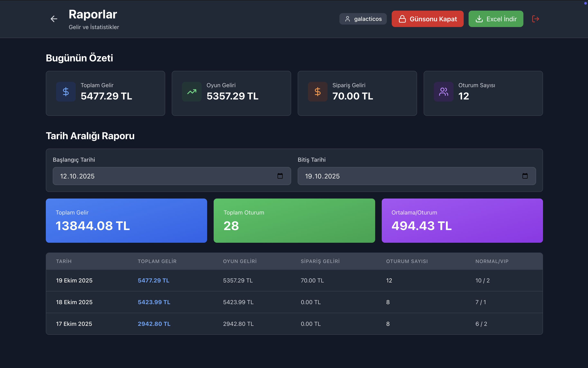This screenshot has height=368, width=588.
Task: Click the red logout icon
Action: point(535,19)
